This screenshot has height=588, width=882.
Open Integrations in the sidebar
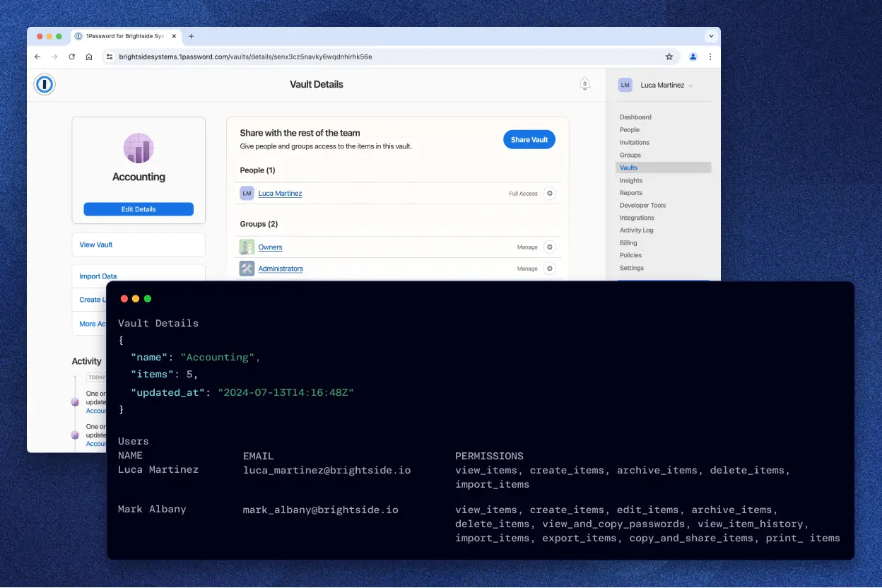click(637, 218)
